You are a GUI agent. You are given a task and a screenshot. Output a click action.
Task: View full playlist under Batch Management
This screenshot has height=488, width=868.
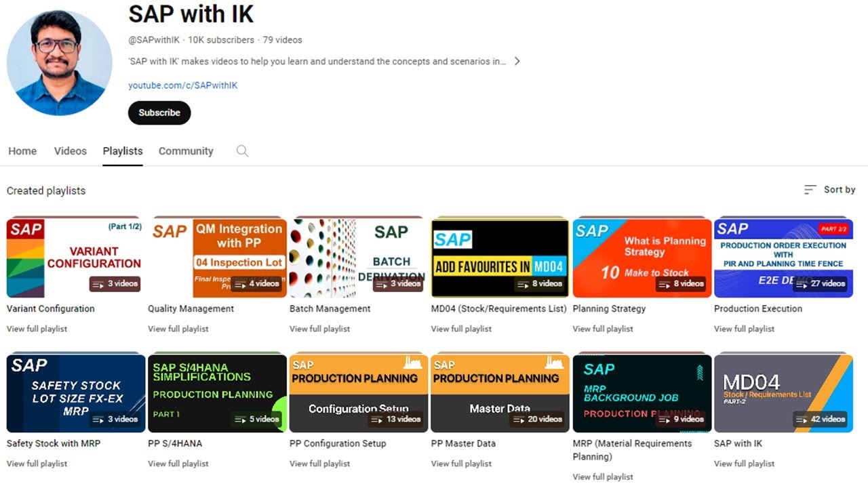pyautogui.click(x=320, y=329)
